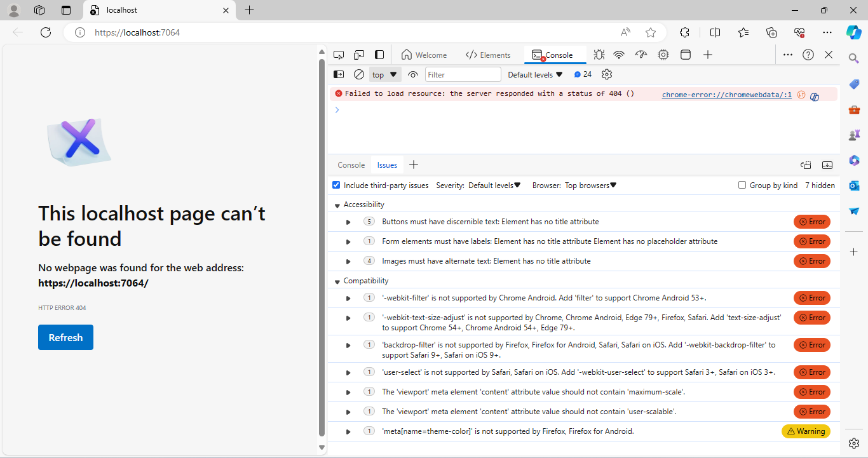This screenshot has height=458, width=868.
Task: Open the Default levels filter dropdown
Action: (534, 74)
